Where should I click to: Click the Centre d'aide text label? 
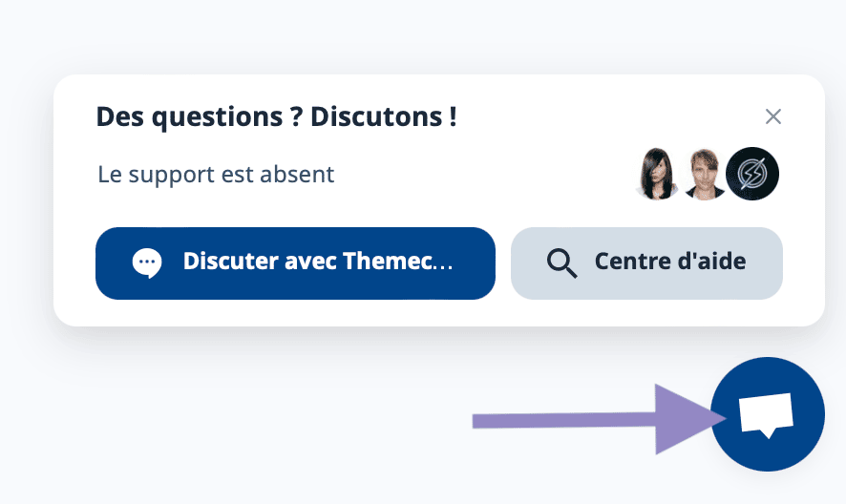(670, 262)
